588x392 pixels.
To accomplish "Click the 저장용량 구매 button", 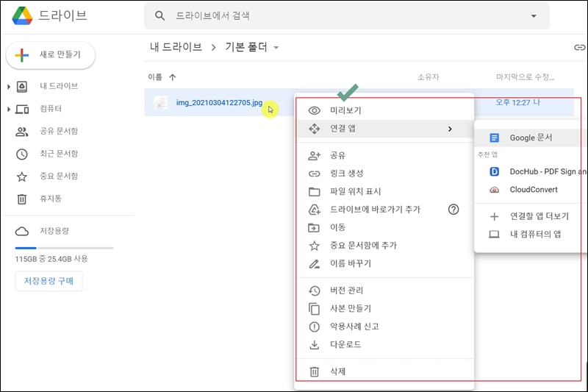I will coord(49,281).
